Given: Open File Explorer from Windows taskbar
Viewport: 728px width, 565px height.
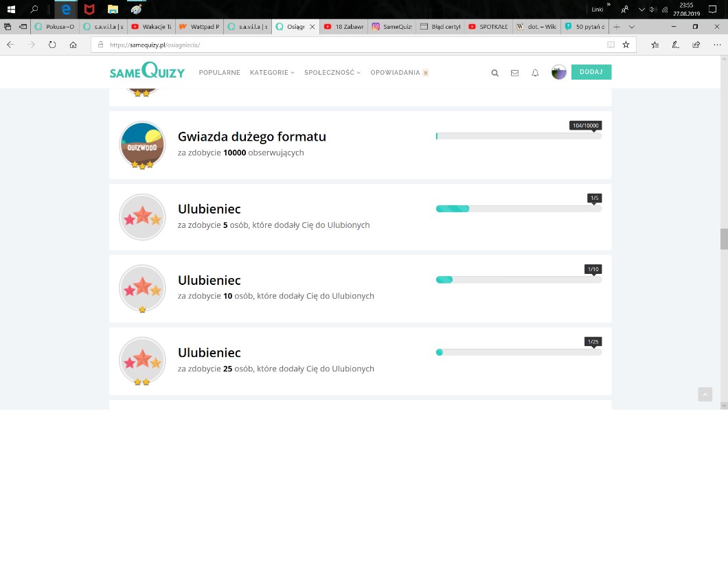Looking at the screenshot, I should tap(113, 10).
